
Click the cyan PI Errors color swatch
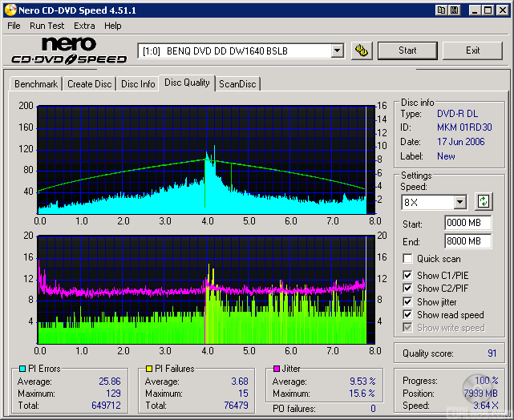[x=22, y=370]
